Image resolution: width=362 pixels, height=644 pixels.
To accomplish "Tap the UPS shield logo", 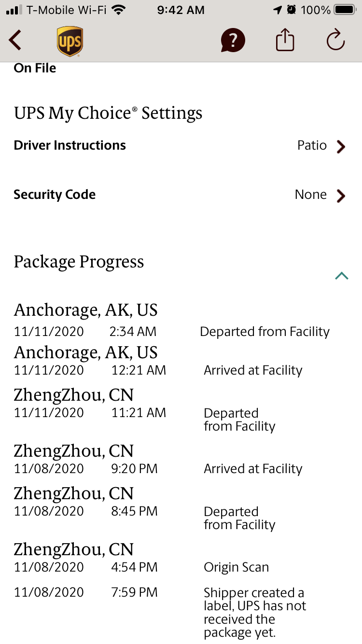I will click(x=70, y=41).
